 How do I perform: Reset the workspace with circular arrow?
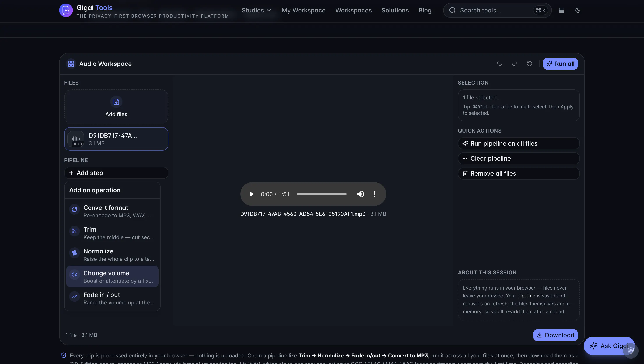tap(529, 64)
